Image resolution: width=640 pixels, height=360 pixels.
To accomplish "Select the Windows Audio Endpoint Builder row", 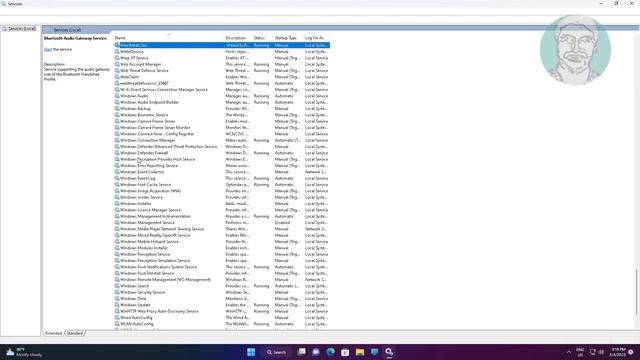I will [222, 102].
